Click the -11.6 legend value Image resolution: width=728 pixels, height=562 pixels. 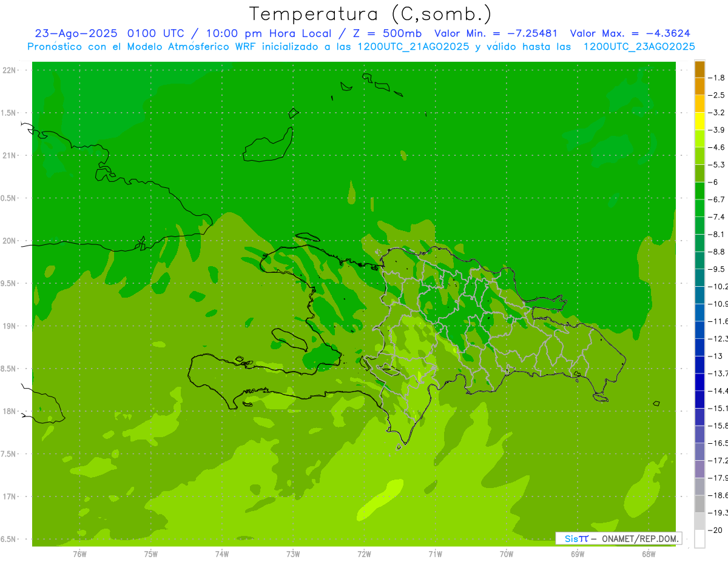[x=718, y=321]
